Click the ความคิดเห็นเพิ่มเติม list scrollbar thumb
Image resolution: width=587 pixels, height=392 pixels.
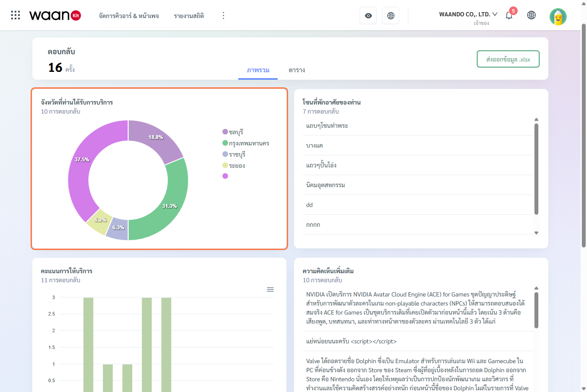[536, 310]
